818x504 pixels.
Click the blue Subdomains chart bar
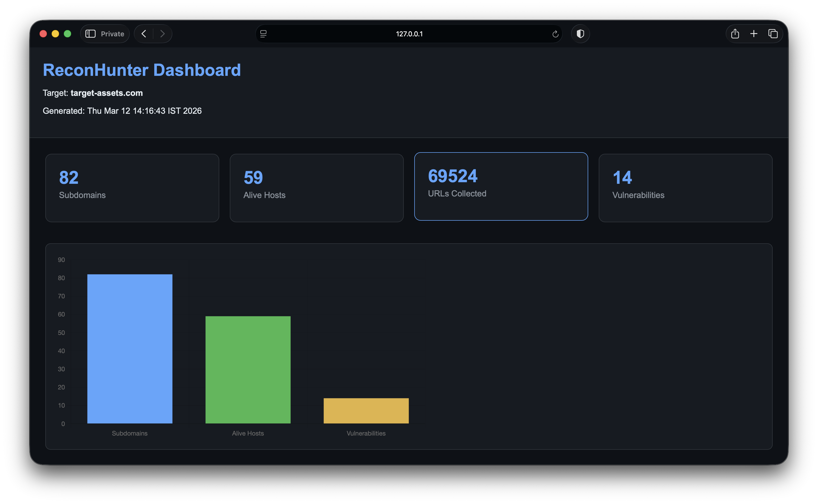point(130,348)
